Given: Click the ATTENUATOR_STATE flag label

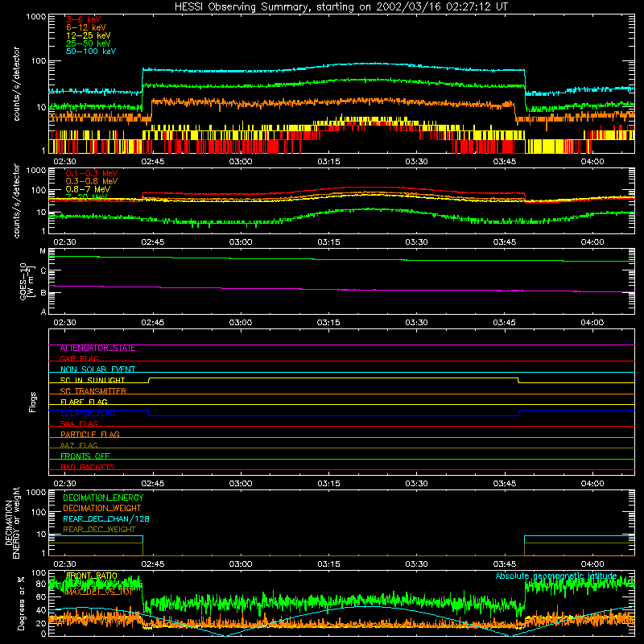Looking at the screenshot, I should pyautogui.click(x=97, y=349).
